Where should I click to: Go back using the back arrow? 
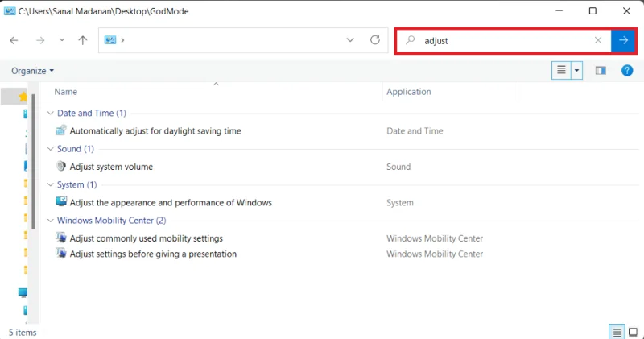[x=14, y=40]
